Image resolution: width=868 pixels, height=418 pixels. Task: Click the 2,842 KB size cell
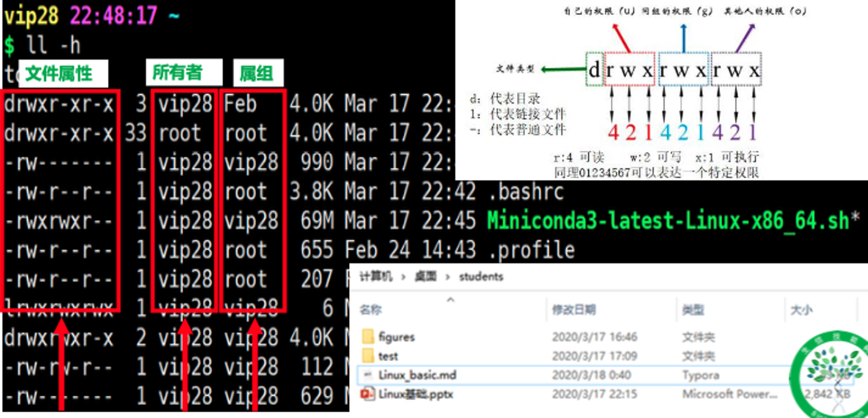click(827, 394)
